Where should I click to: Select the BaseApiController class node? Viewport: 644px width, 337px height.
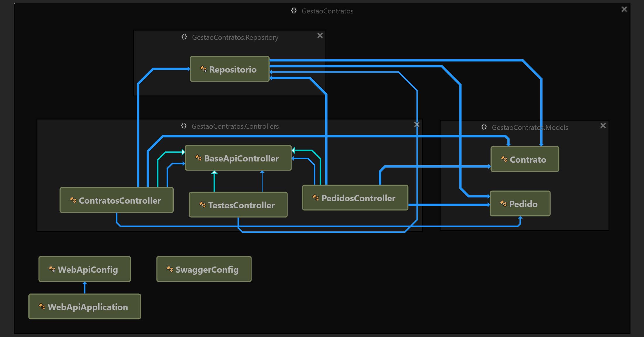pos(238,158)
